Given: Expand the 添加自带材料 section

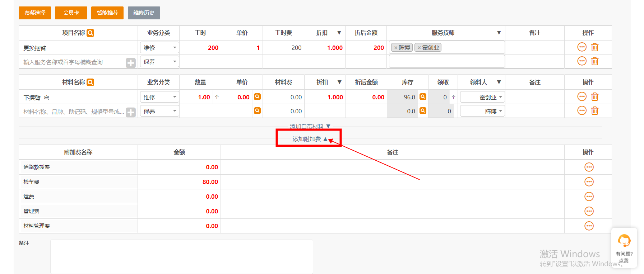Looking at the screenshot, I should [x=310, y=126].
